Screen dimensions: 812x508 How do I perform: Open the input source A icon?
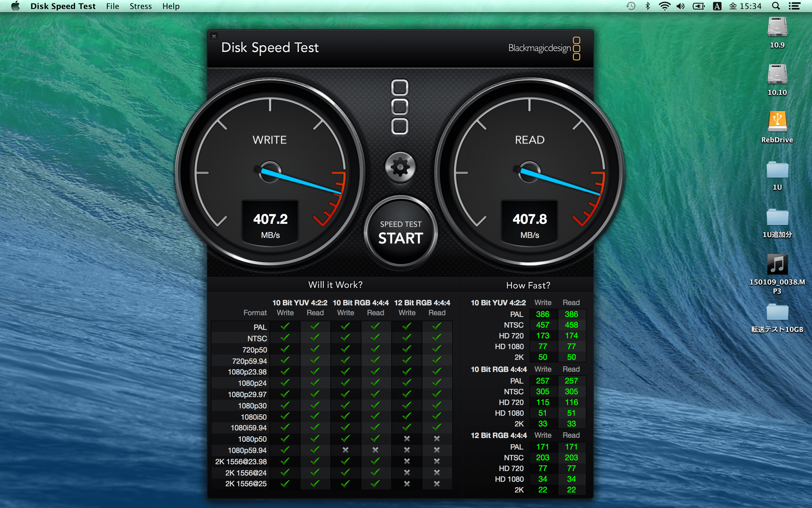717,6
